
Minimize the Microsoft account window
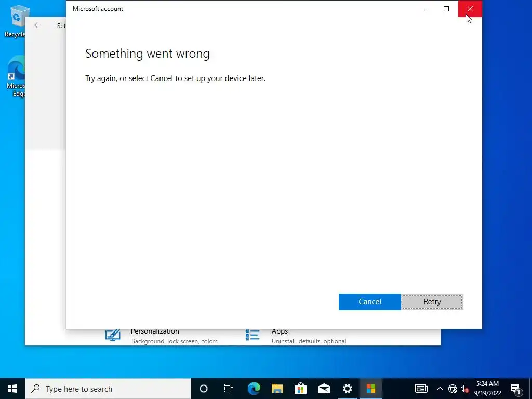pos(422,9)
